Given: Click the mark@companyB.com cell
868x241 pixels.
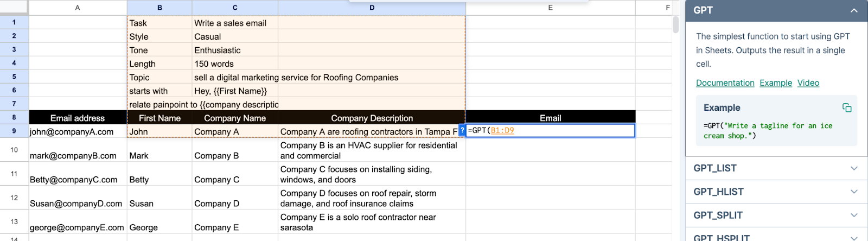Looking at the screenshot, I should tap(78, 150).
